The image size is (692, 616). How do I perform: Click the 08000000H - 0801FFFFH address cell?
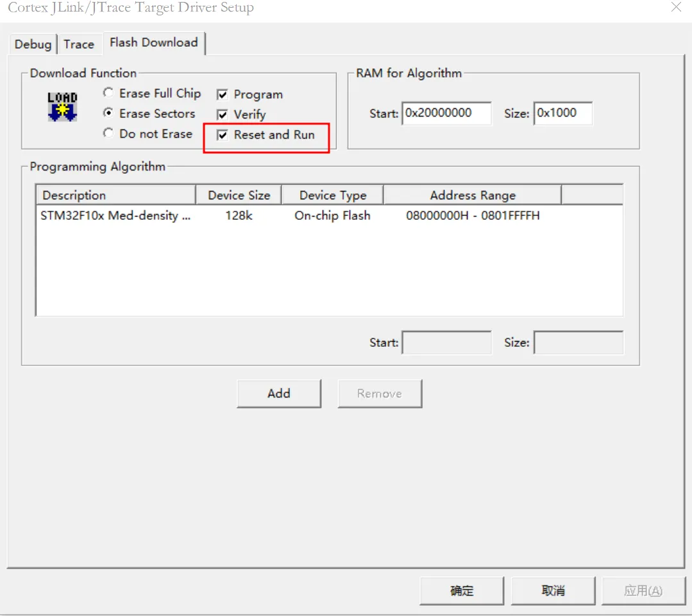473,215
